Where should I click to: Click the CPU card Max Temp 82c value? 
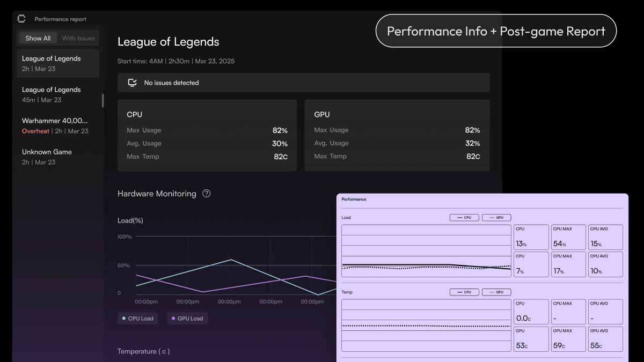coord(281,157)
